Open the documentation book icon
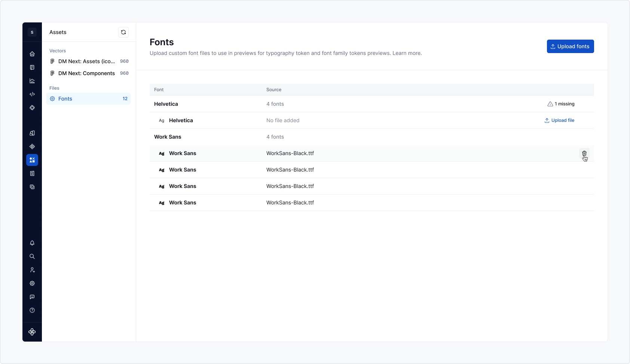 pyautogui.click(x=32, y=67)
